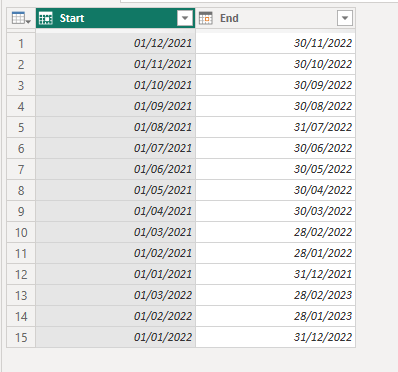Click Start cell 01/09/2021
The image size is (398, 372).
point(115,106)
